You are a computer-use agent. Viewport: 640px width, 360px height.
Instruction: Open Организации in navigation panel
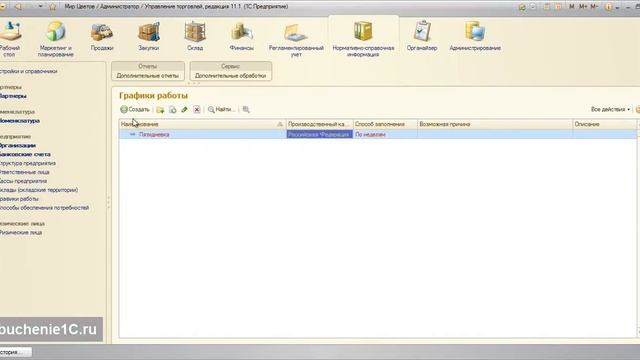(x=18, y=146)
